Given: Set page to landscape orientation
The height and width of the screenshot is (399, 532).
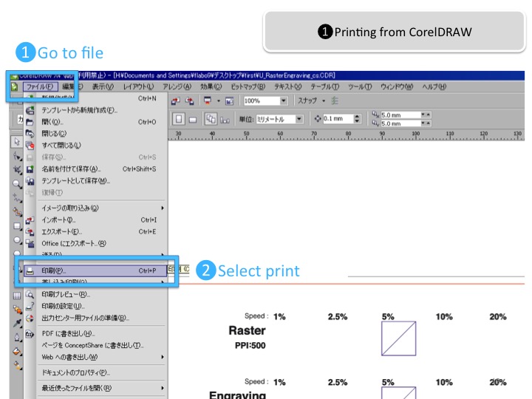Looking at the screenshot, I should [x=192, y=120].
